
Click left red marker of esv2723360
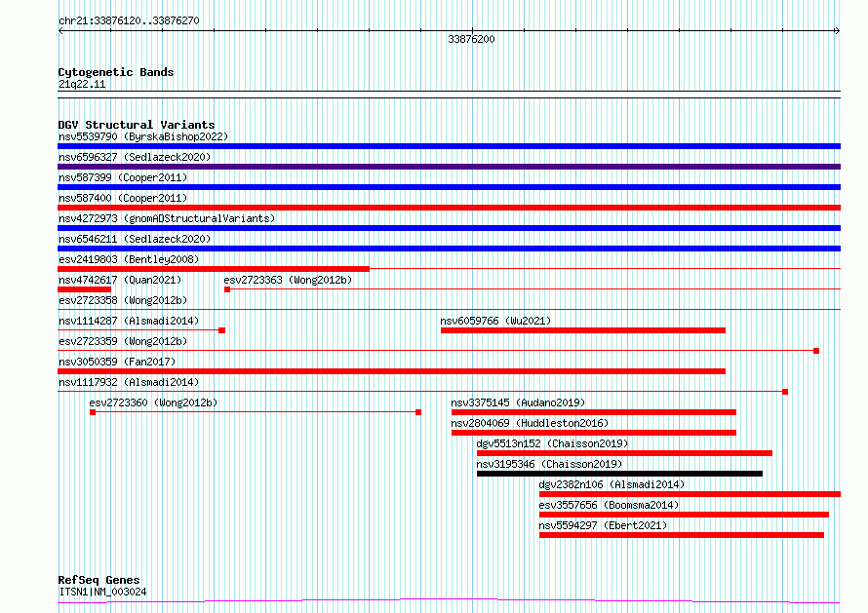click(93, 412)
